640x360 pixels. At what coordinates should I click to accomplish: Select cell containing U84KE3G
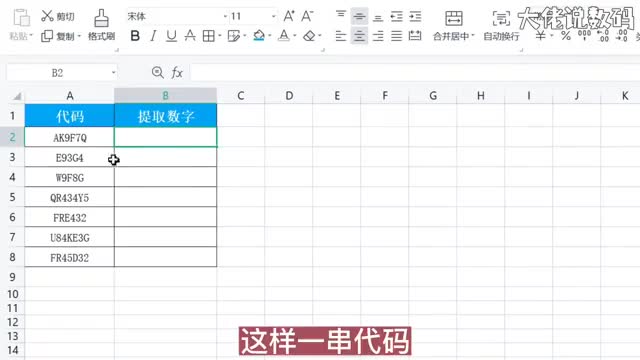point(70,238)
